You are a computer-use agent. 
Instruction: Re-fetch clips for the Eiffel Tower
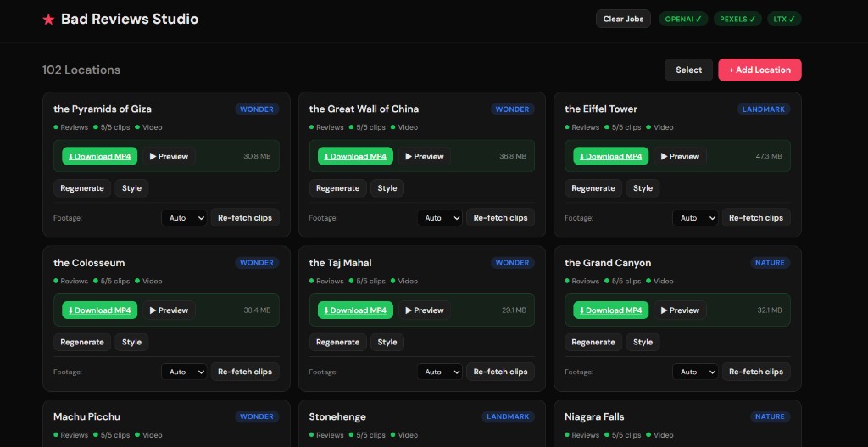pos(756,218)
